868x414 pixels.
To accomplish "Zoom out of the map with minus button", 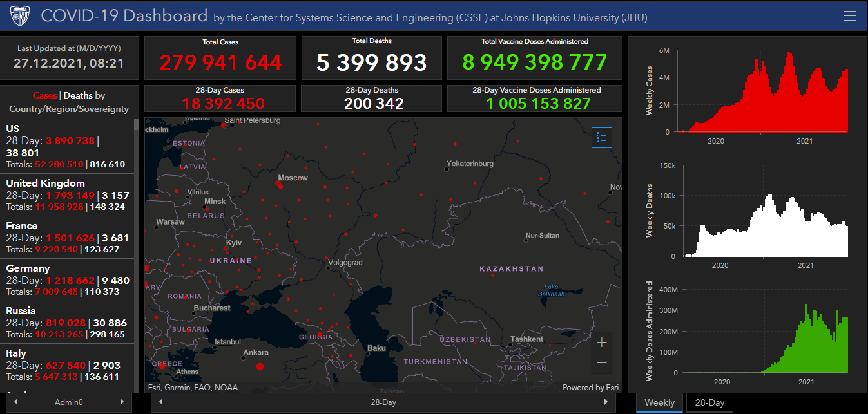I will click(x=602, y=363).
